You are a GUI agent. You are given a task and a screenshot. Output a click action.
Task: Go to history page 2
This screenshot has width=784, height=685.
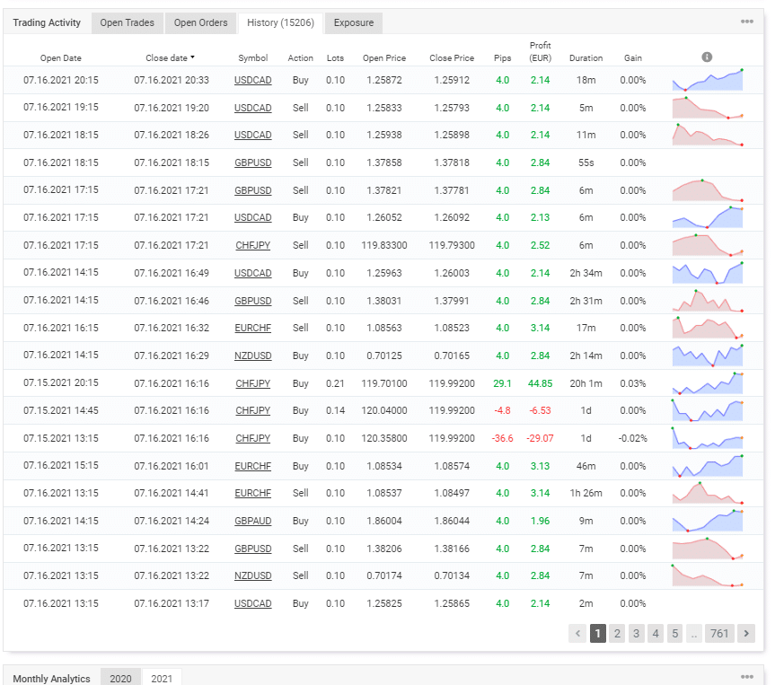tap(617, 634)
